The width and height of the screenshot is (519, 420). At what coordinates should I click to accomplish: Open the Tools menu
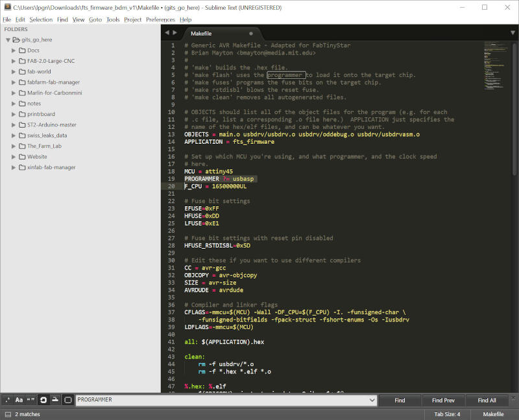(x=113, y=19)
